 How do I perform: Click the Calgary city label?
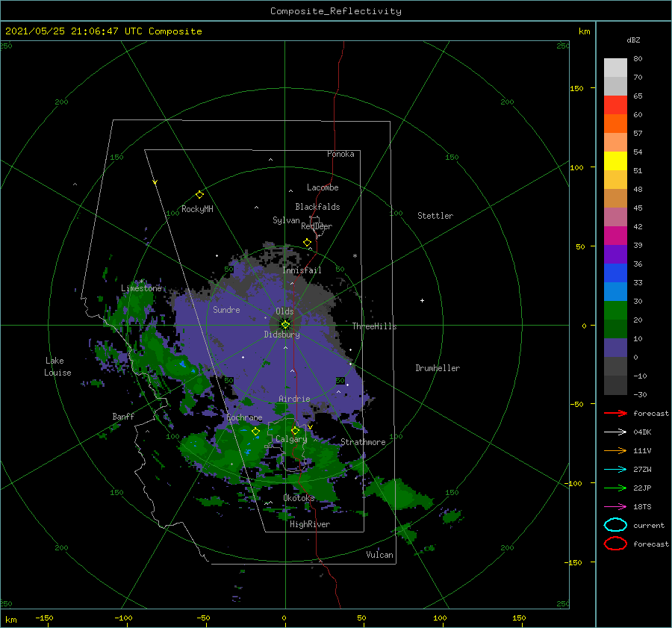pyautogui.click(x=291, y=439)
